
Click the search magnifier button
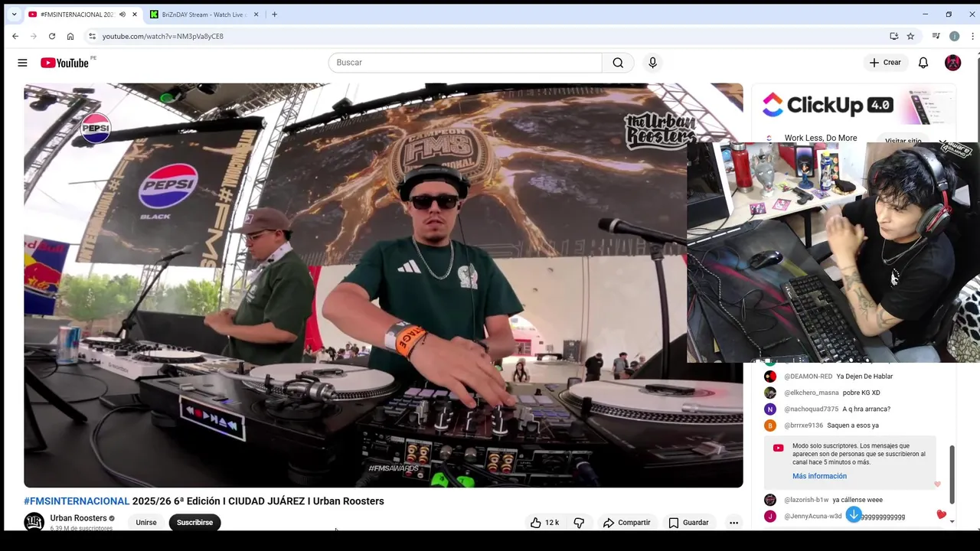(618, 63)
